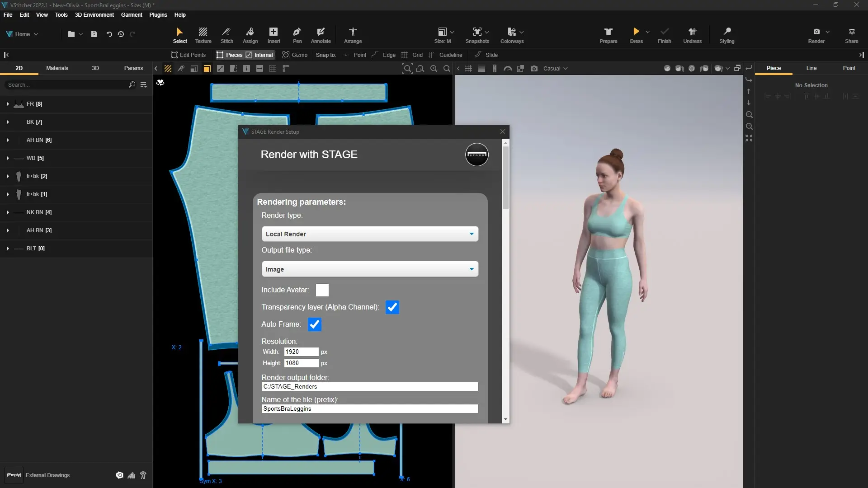The height and width of the screenshot is (488, 868).
Task: Enable the Include Avatar checkbox
Action: [322, 290]
